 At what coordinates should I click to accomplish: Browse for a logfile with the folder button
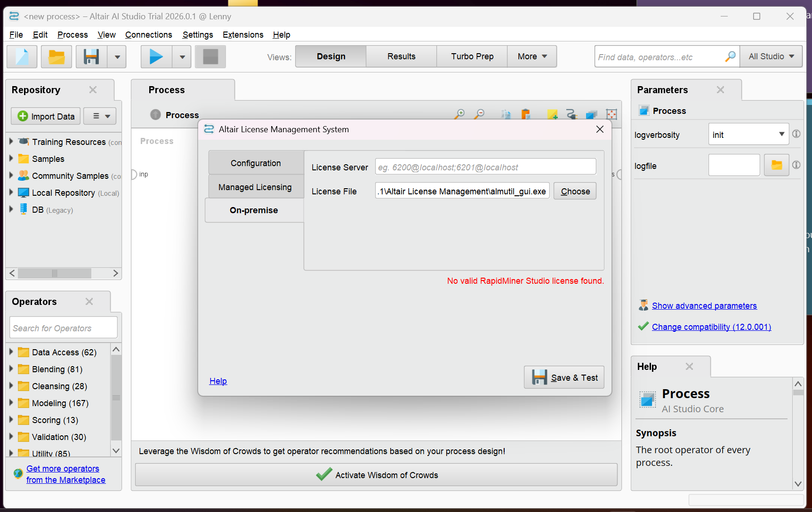click(x=777, y=165)
